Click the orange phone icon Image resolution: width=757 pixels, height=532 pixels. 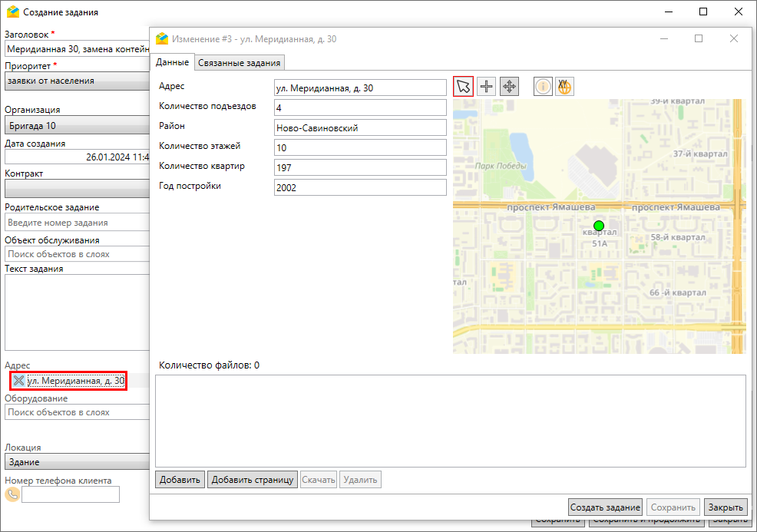pyautogui.click(x=12, y=494)
